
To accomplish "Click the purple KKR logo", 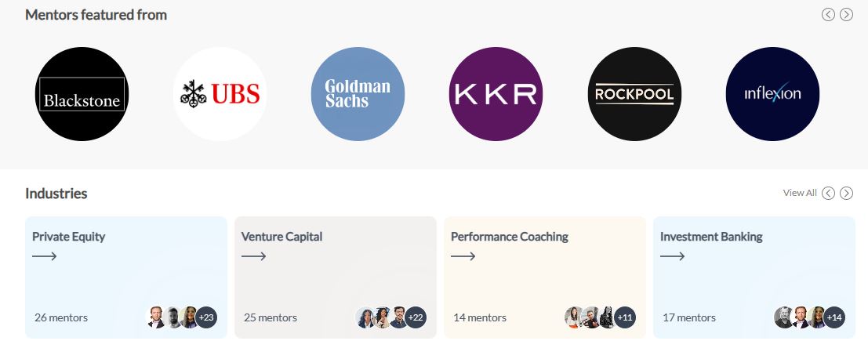I will [496, 95].
